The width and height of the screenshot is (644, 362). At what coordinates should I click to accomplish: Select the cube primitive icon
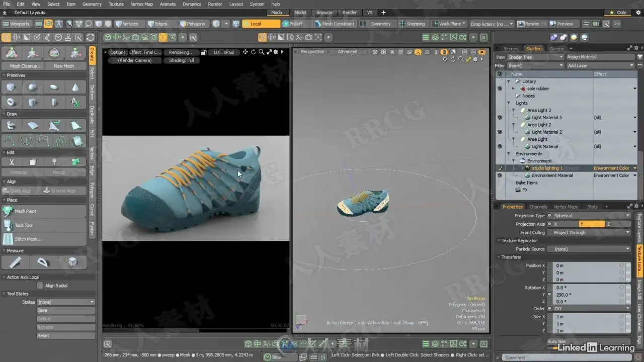click(x=11, y=87)
